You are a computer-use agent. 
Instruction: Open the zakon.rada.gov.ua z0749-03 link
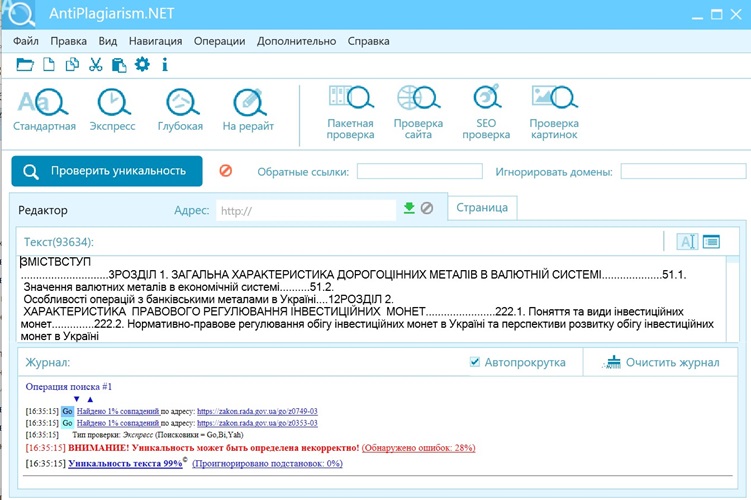click(x=257, y=411)
